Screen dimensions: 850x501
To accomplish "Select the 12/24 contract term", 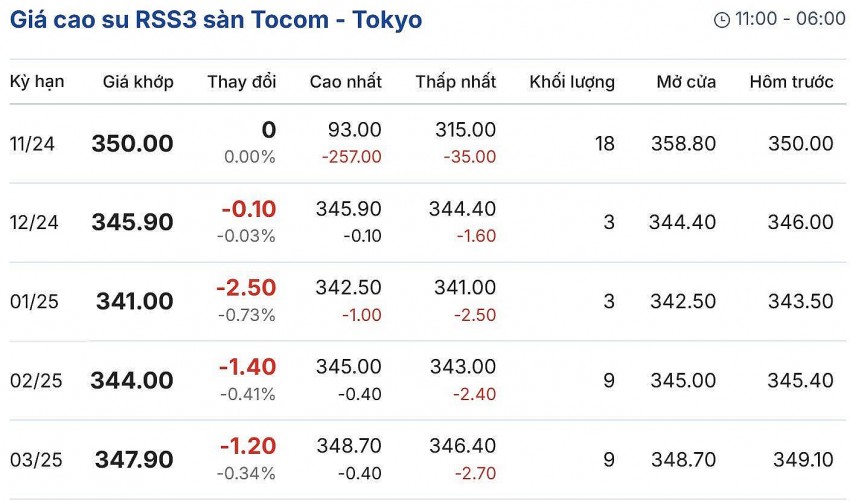I will [x=34, y=223].
